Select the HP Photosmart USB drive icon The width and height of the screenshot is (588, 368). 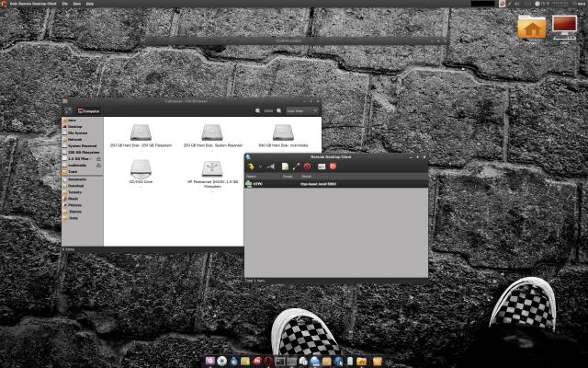[212, 169]
